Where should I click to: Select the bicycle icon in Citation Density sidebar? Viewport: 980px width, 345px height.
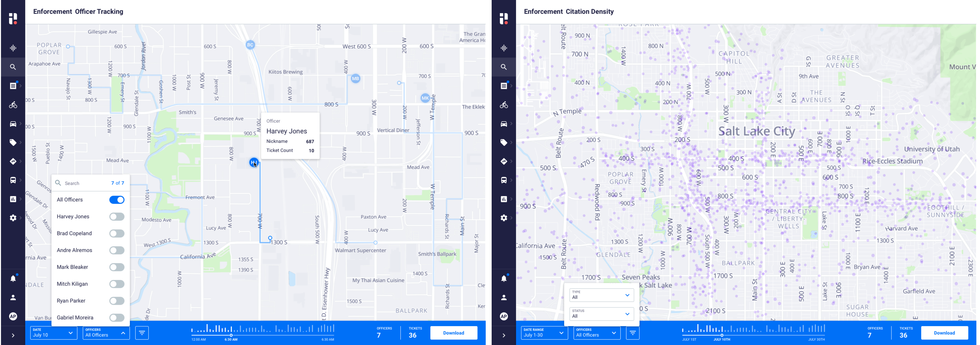coord(504,105)
